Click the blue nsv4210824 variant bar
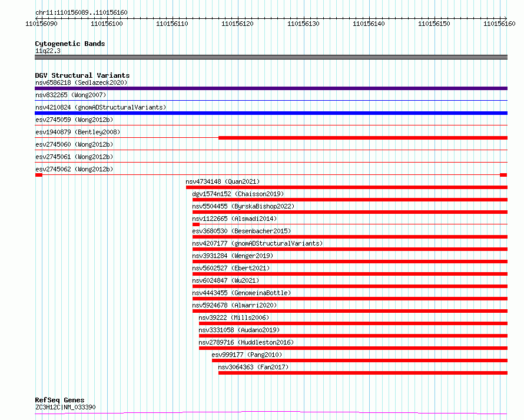Screen dimensions: 524x420 point(271,113)
